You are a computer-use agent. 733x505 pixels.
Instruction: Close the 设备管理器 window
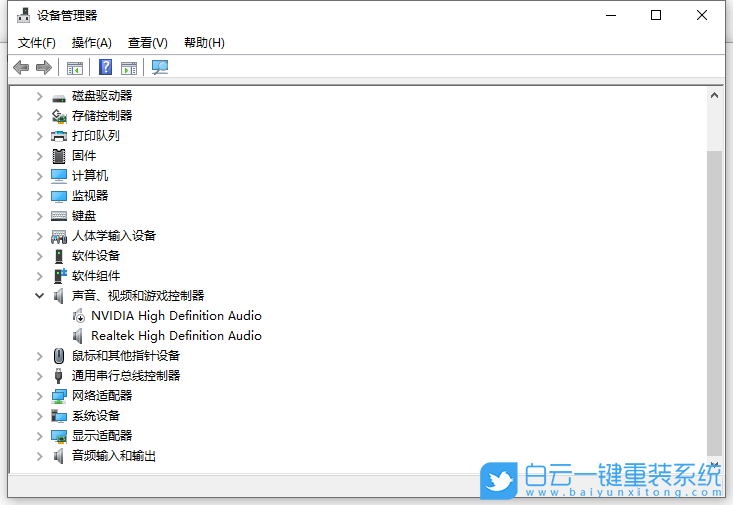(x=702, y=15)
